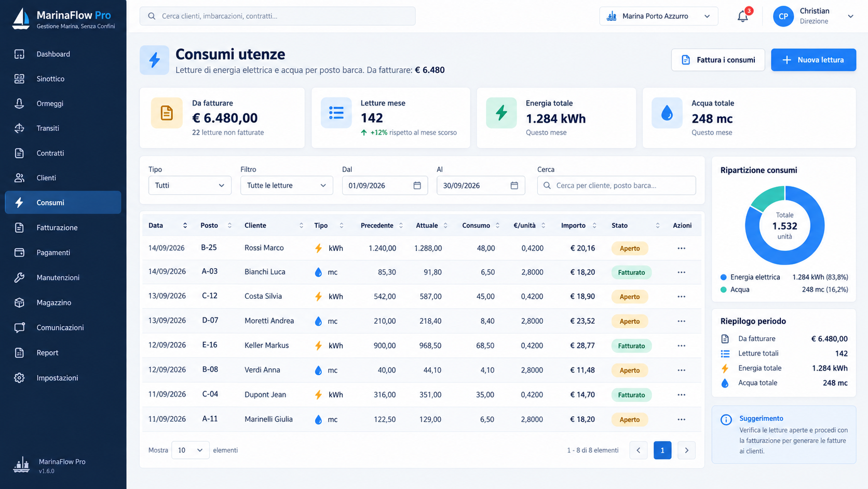This screenshot has height=489, width=868.
Task: Click the Fattura i consumi button
Action: 717,60
